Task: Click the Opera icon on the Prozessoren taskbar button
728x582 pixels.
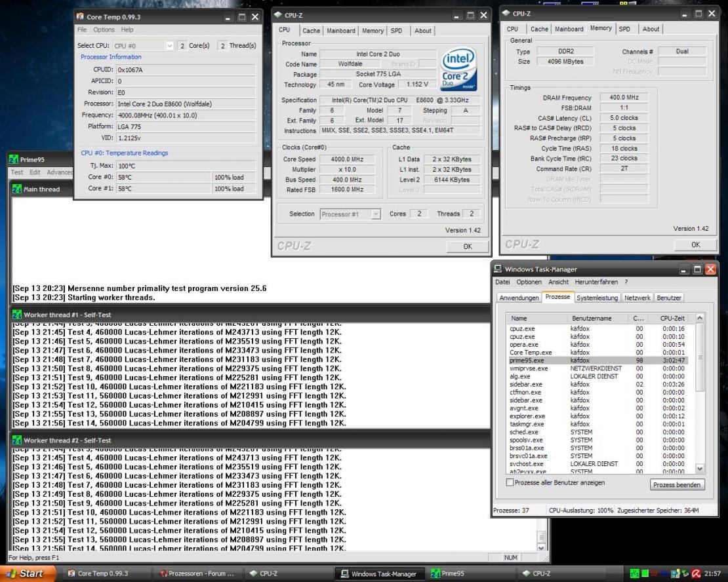Action: click(163, 573)
